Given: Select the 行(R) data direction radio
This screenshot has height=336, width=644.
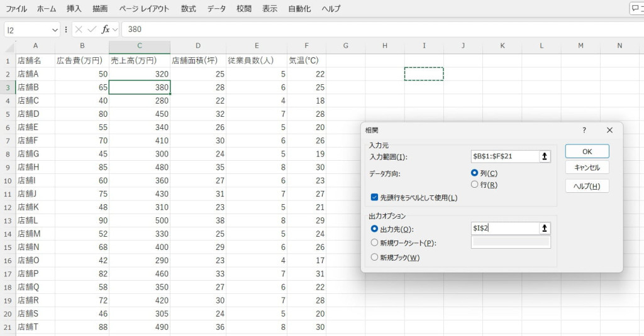Looking at the screenshot, I should [475, 185].
